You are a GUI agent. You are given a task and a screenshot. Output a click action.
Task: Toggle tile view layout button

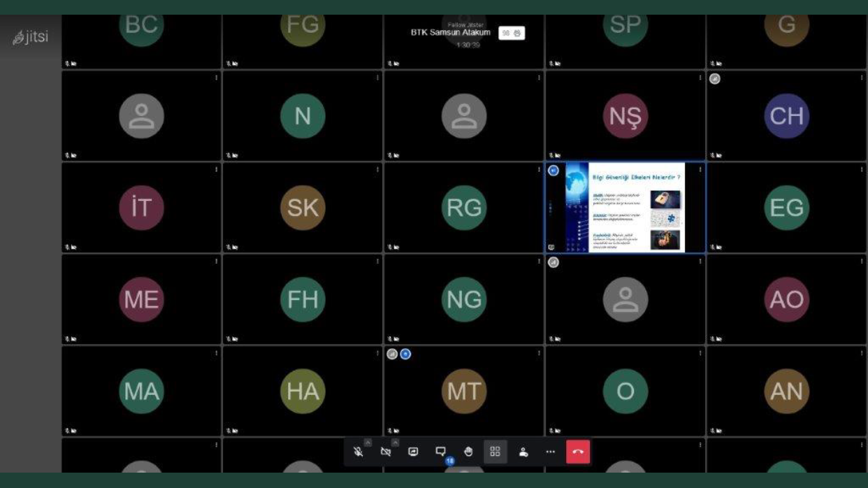(x=496, y=452)
